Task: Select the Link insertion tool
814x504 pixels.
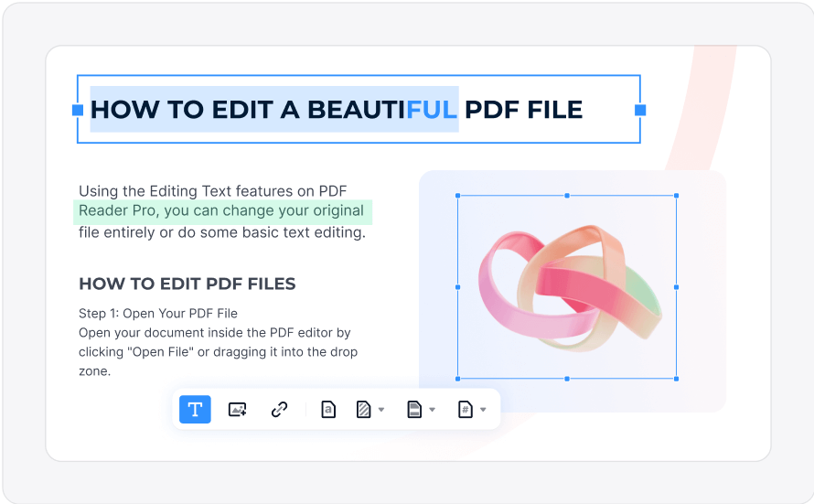Action: coord(280,410)
